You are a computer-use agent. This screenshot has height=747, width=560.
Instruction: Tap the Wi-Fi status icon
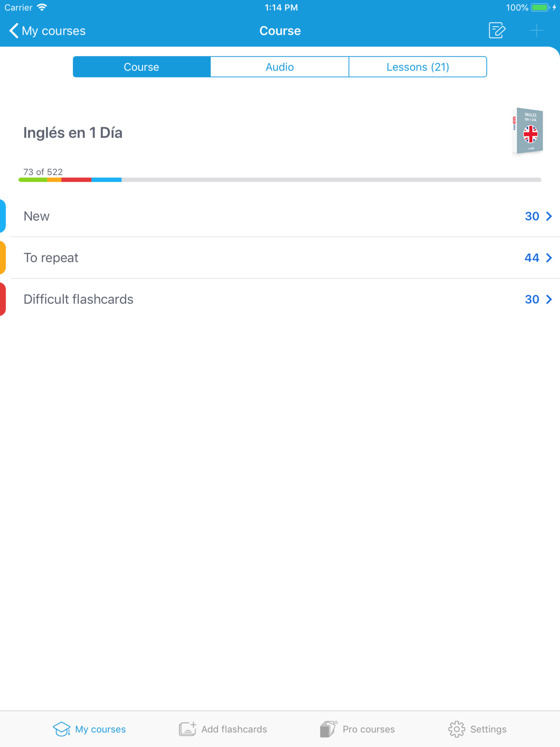(x=42, y=7)
